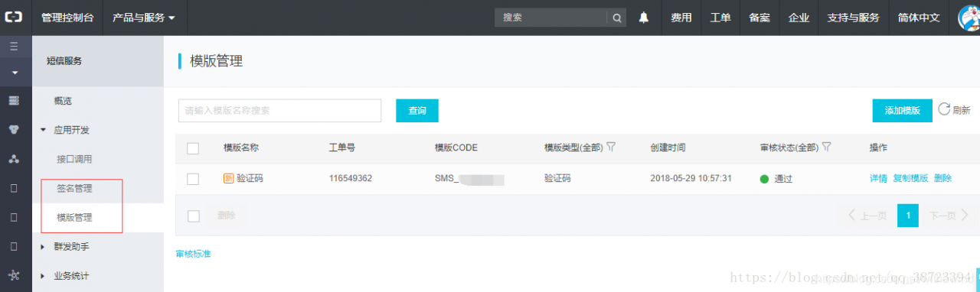Viewport: 980px width, 292px height.
Task: Open 签名管理 in the sidebar
Action: (74, 188)
